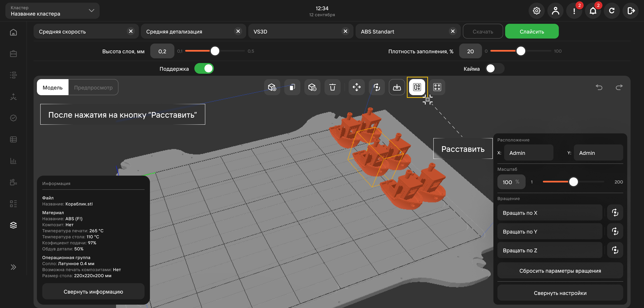Open the user profile icon
The width and height of the screenshot is (644, 308).
[555, 11]
